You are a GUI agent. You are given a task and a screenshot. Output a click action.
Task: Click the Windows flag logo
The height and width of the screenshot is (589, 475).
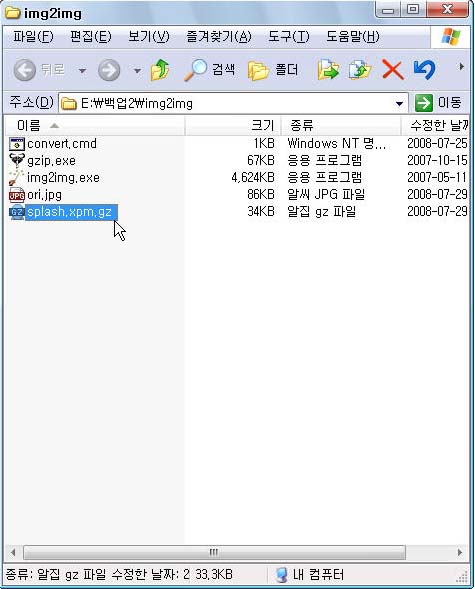tap(450, 37)
